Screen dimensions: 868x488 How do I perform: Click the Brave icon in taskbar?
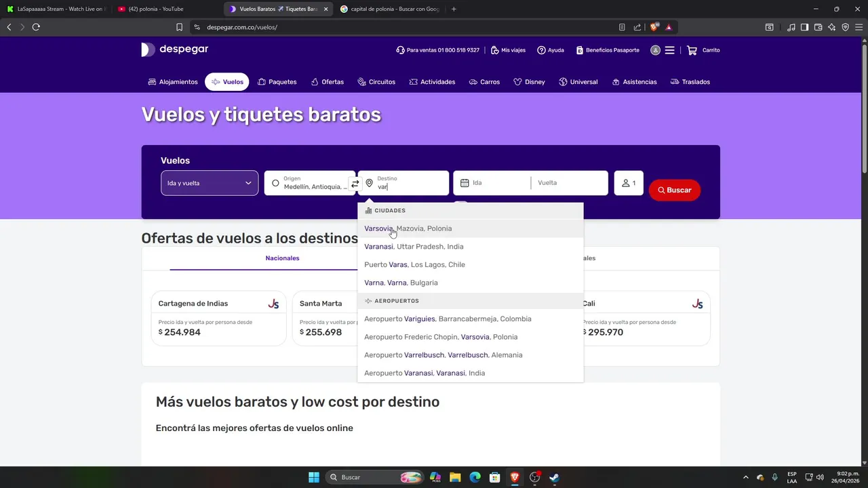(515, 477)
